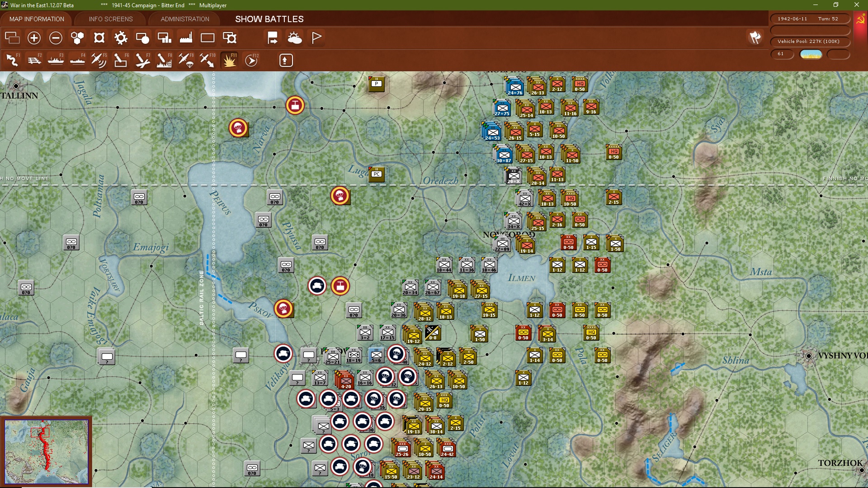Viewport: 868px width, 488px height.
Task: Click the Vehicle Pool 227K field
Action: pos(810,42)
